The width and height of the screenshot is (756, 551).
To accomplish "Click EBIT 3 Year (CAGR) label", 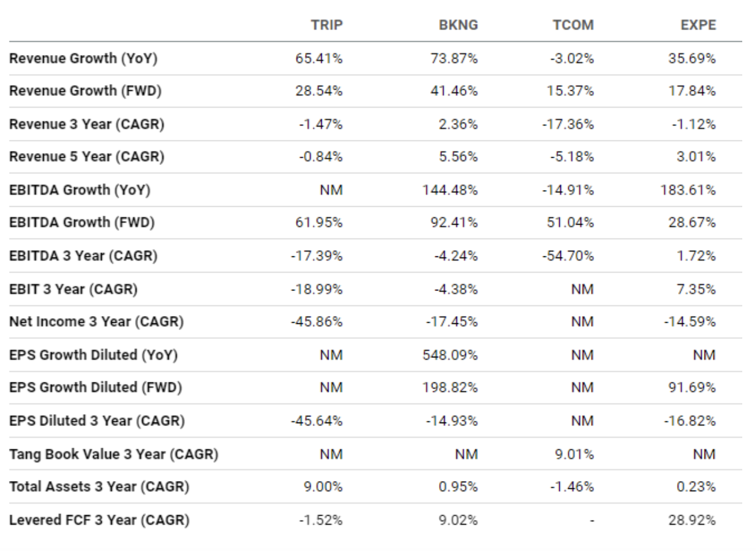I will coord(74,289).
